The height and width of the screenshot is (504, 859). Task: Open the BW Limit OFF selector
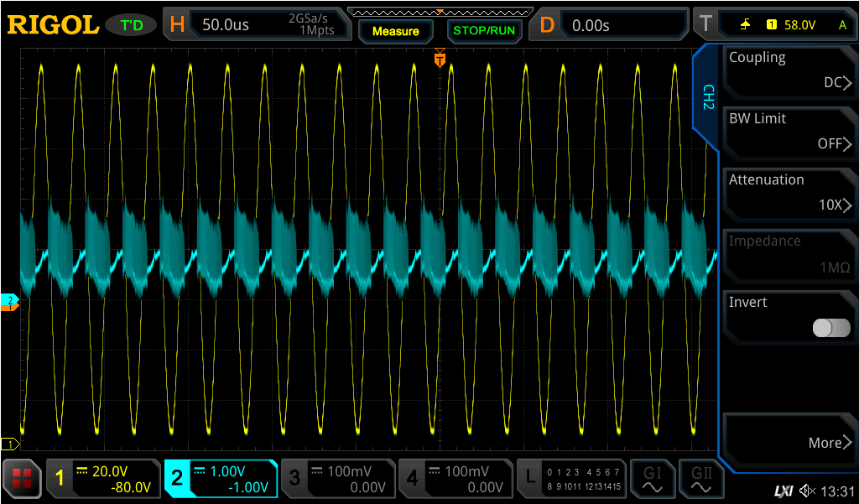coord(789,132)
